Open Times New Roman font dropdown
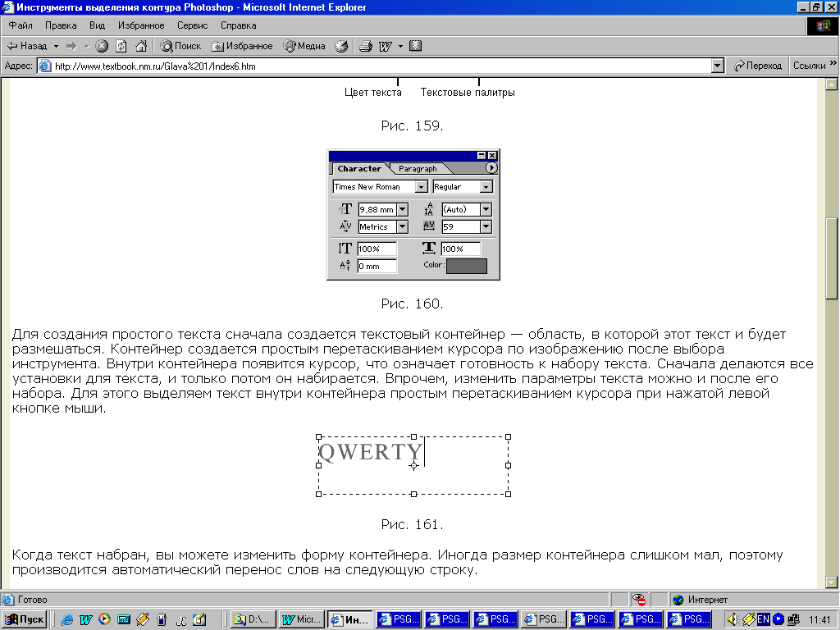The height and width of the screenshot is (630, 840). tap(422, 186)
